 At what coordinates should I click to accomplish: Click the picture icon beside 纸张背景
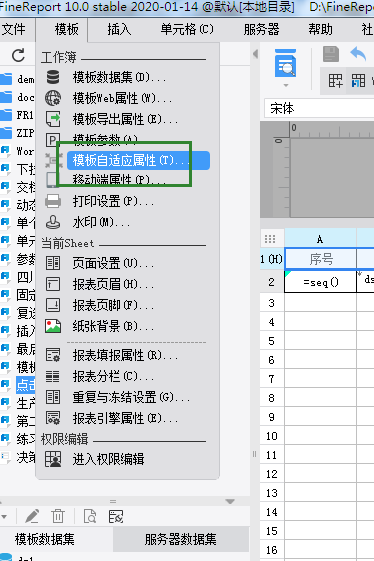(x=53, y=326)
